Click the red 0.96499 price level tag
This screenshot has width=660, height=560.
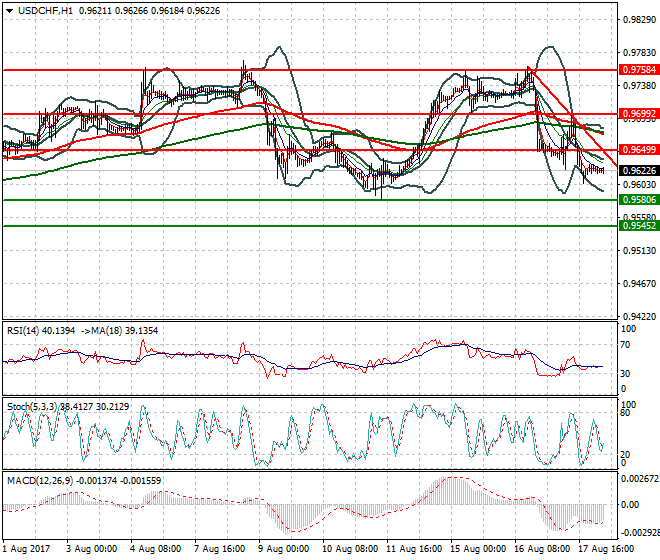(x=638, y=150)
